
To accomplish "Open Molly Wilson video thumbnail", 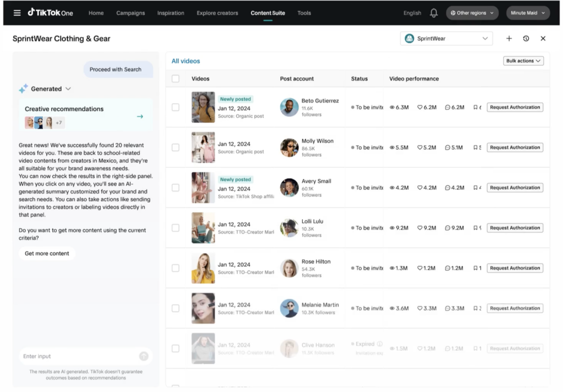I will point(203,148).
